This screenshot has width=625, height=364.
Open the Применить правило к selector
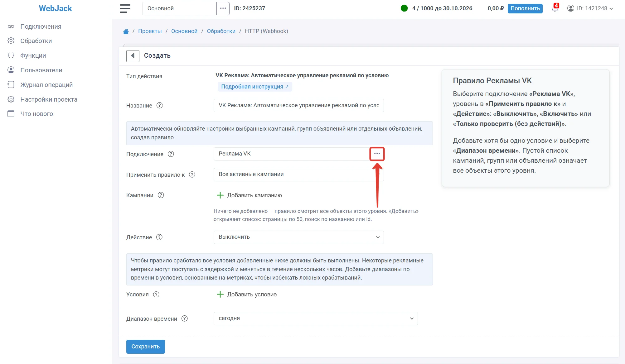298,175
